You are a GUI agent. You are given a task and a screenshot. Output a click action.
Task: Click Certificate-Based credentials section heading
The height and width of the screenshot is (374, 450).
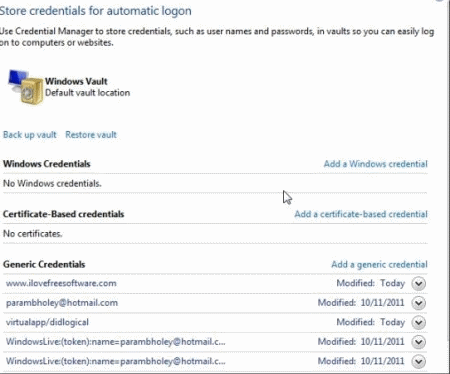(x=63, y=214)
